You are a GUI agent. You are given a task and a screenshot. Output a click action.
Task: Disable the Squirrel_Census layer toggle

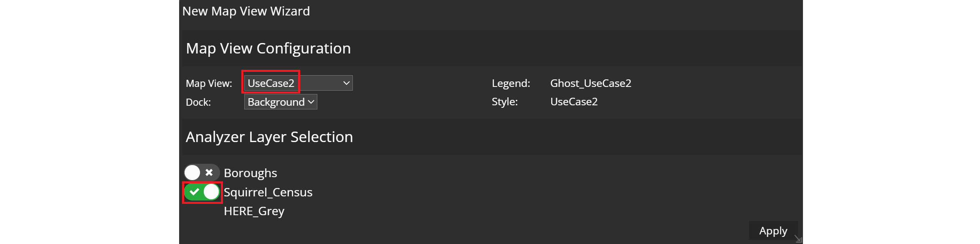pos(202,192)
